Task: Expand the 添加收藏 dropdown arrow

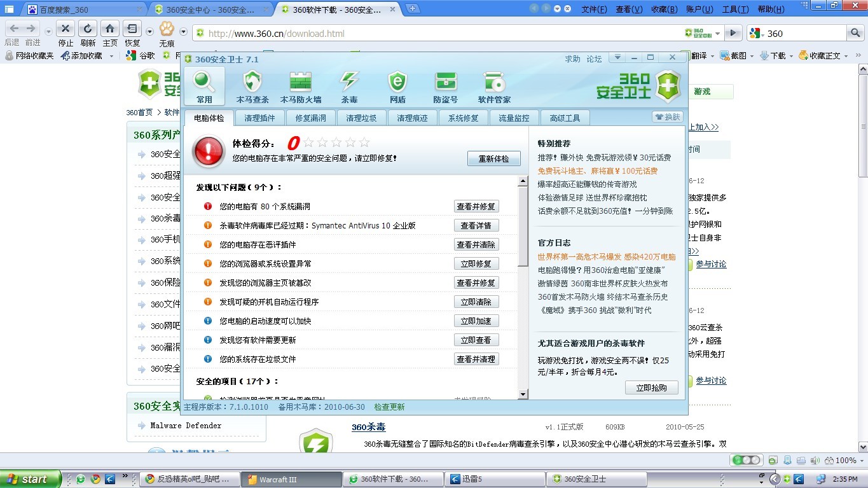Action: [112, 56]
